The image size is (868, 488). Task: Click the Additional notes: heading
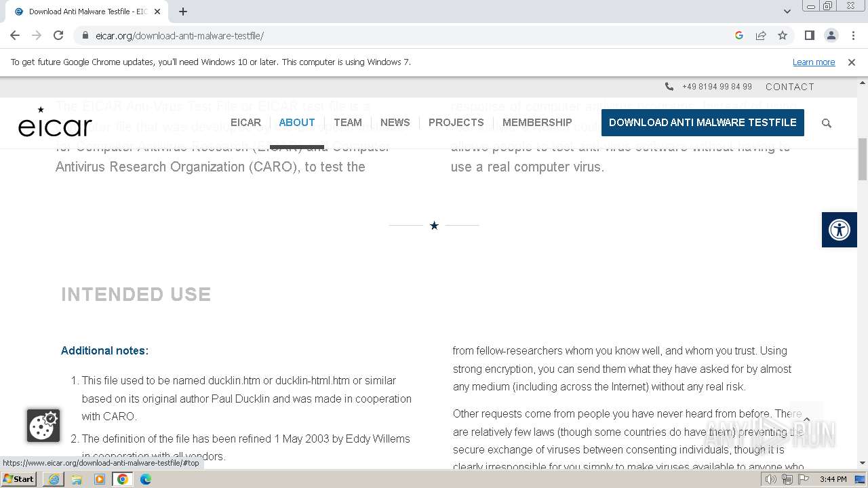[x=104, y=350]
